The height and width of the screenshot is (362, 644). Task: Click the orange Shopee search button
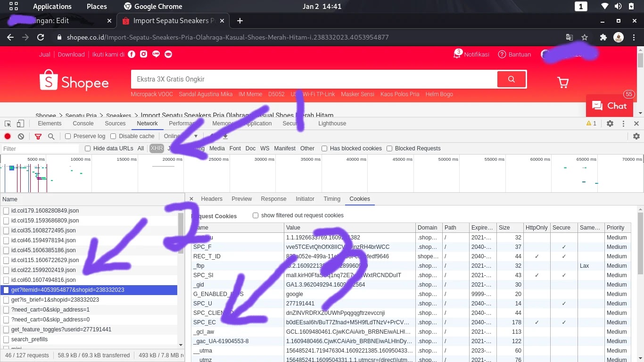tap(512, 79)
